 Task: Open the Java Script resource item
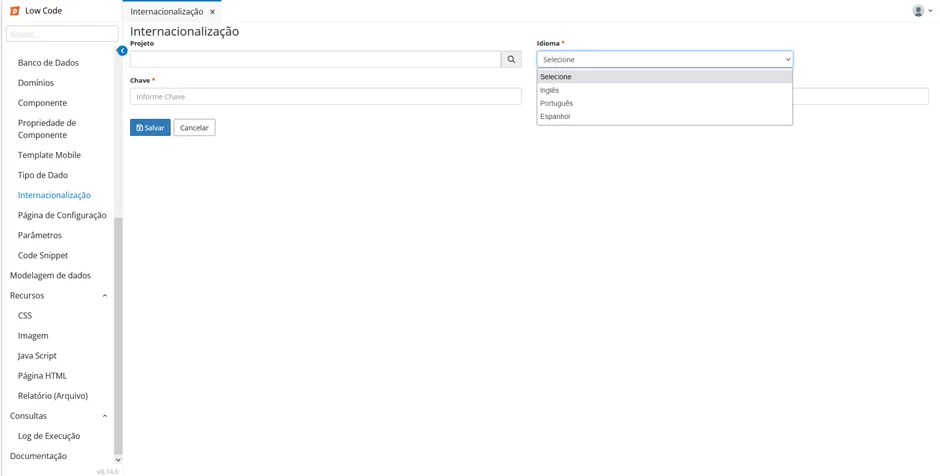[37, 356]
